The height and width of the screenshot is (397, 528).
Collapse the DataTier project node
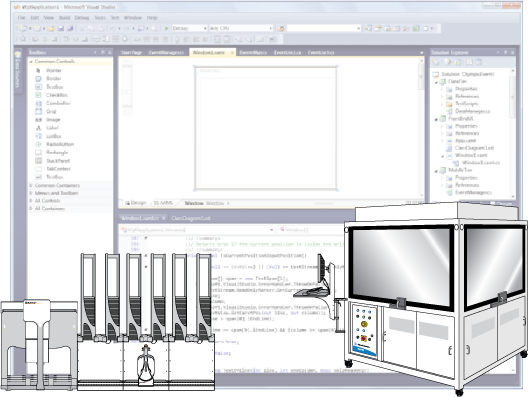[x=437, y=82]
